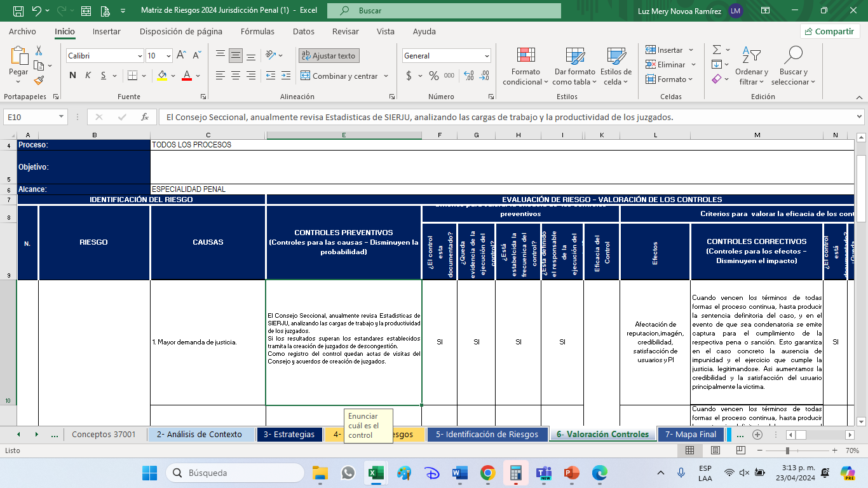Undo the last action
Screen dimensions: 868x488
37,11
